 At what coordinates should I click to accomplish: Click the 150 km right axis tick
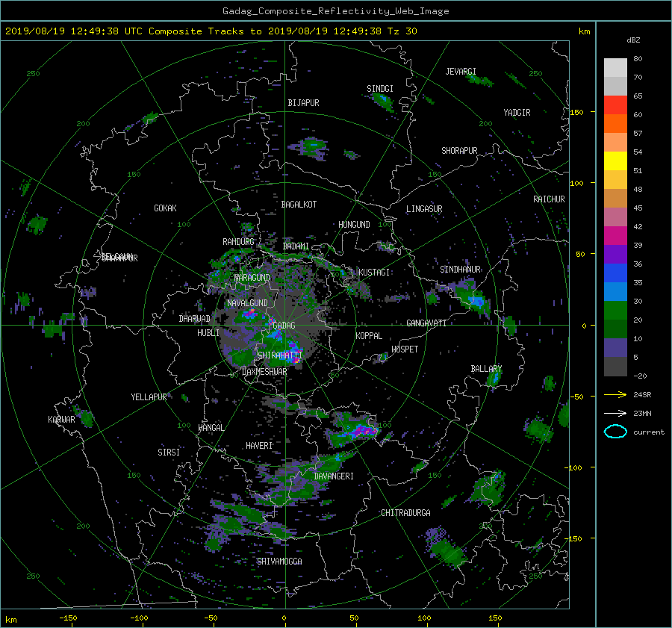(576, 112)
